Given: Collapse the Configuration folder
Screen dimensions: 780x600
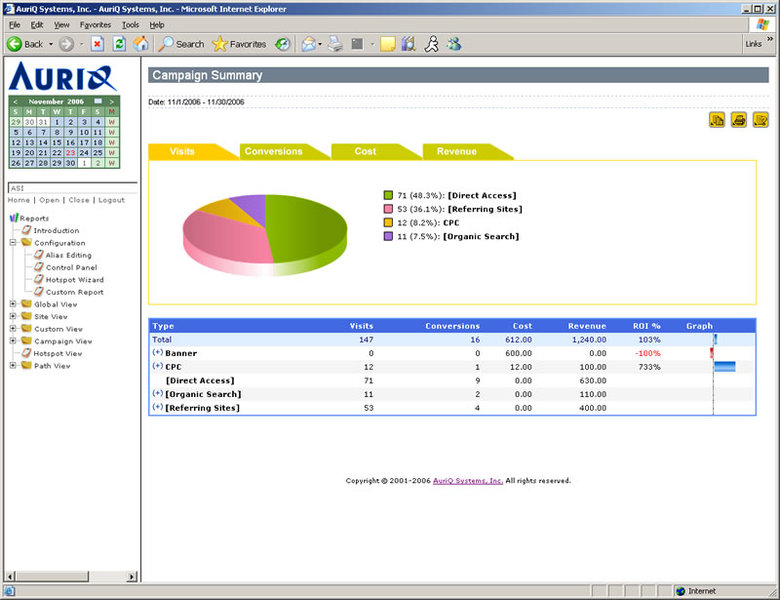Looking at the screenshot, I should click(13, 242).
